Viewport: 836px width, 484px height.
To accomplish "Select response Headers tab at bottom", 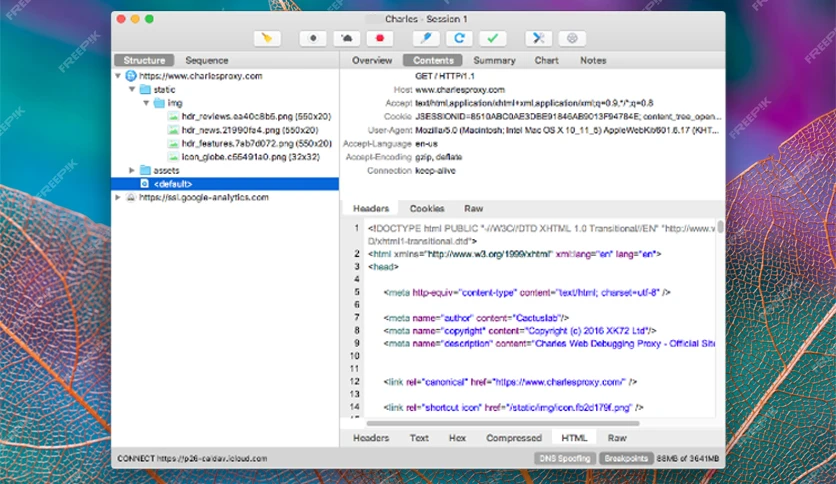I will coord(371,438).
